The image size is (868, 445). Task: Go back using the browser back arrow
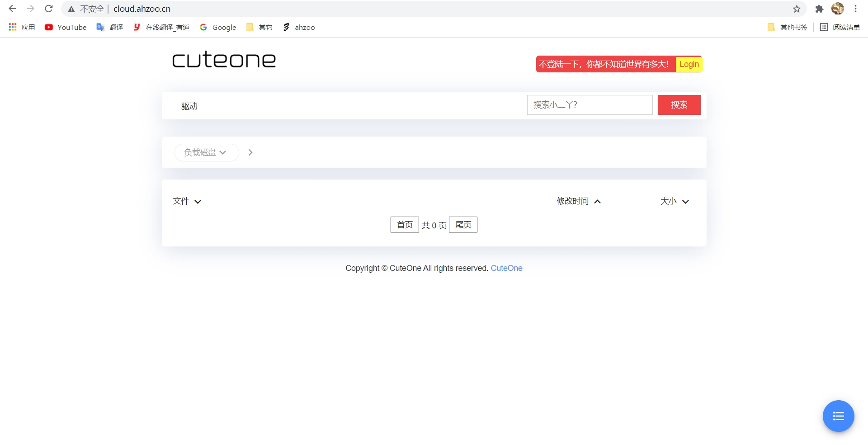pyautogui.click(x=13, y=9)
